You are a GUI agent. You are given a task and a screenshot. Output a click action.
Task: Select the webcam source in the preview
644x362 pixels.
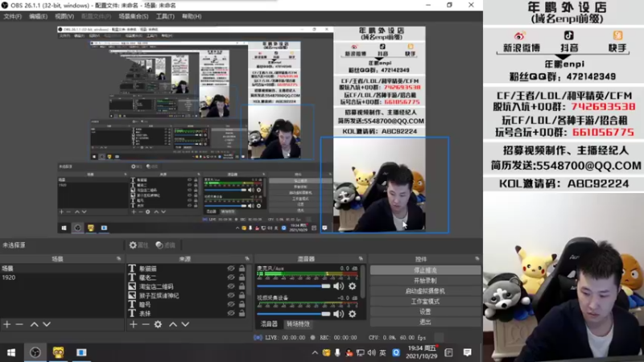(x=385, y=185)
